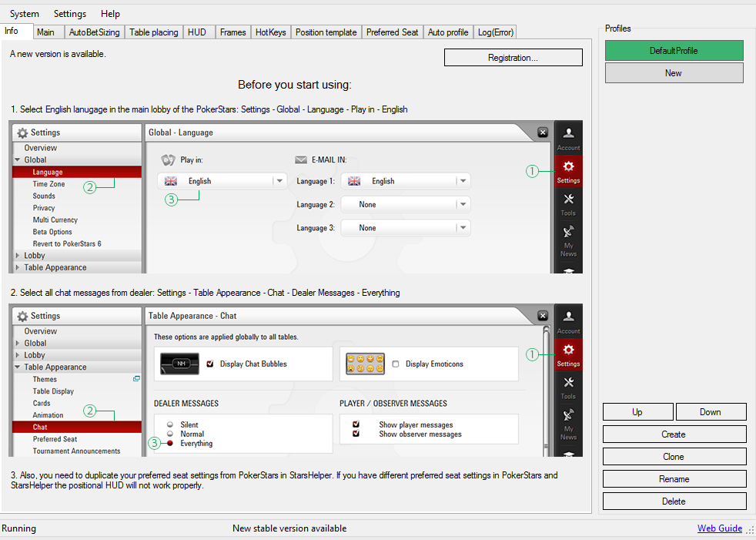Image resolution: width=756 pixels, height=540 pixels.
Task: Toggle Show observer messages checkbox
Action: tap(356, 434)
